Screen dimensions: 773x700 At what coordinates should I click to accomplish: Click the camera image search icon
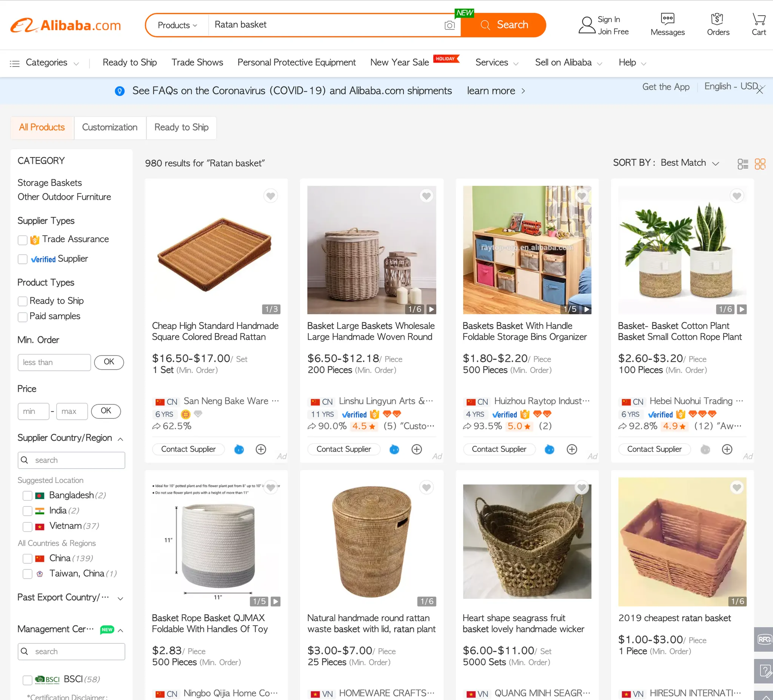450,25
